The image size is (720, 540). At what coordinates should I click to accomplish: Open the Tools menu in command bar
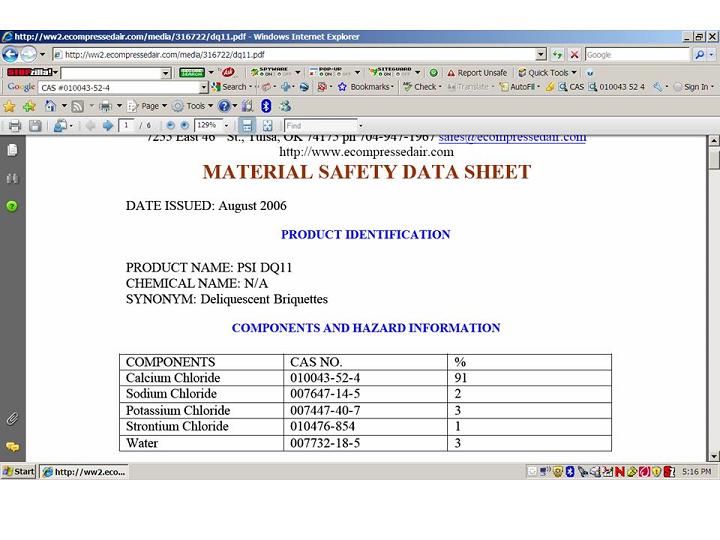193,107
